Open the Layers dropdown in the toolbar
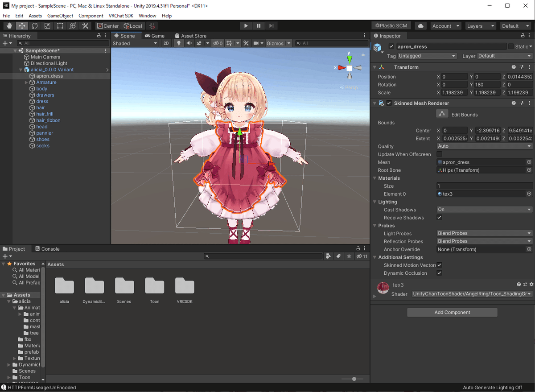The height and width of the screenshot is (392, 535). point(481,26)
